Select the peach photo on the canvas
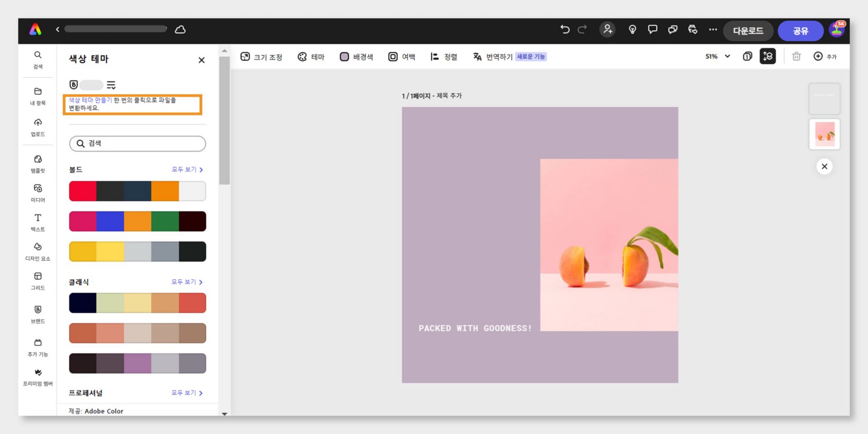 [609, 245]
